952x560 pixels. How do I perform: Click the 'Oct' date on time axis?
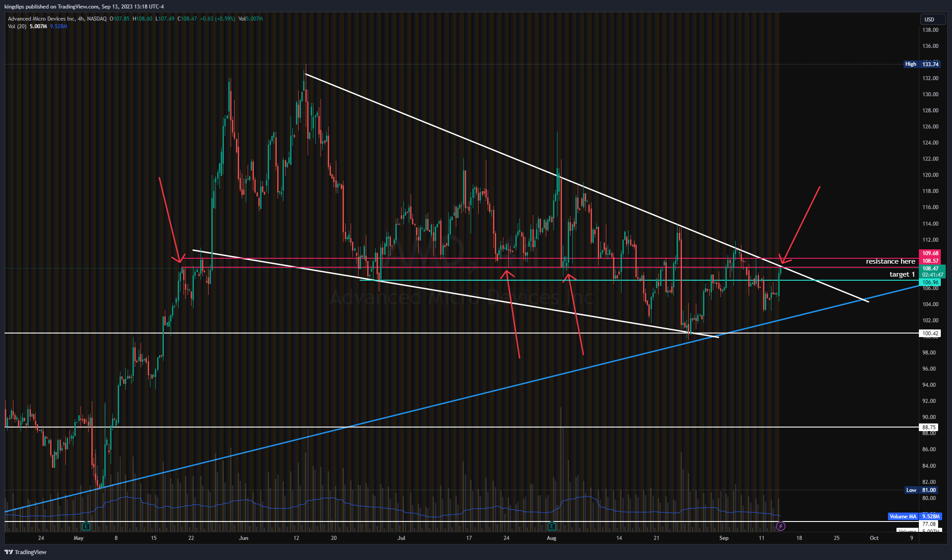[874, 538]
